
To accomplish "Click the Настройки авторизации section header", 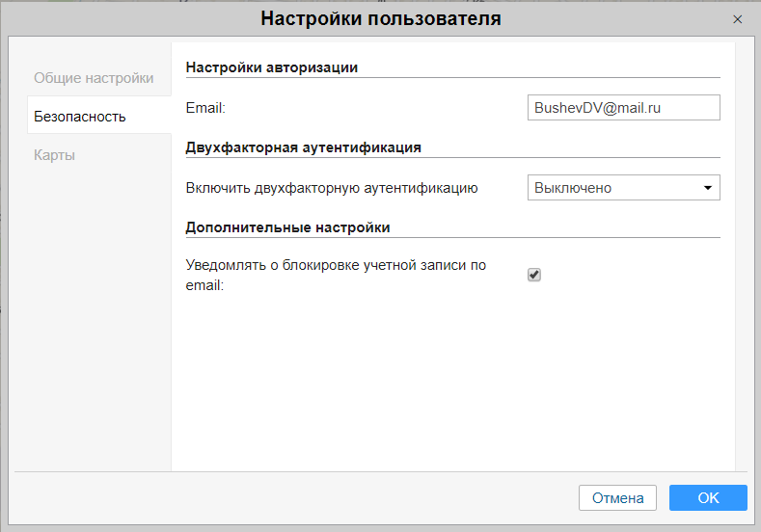I will (x=272, y=67).
